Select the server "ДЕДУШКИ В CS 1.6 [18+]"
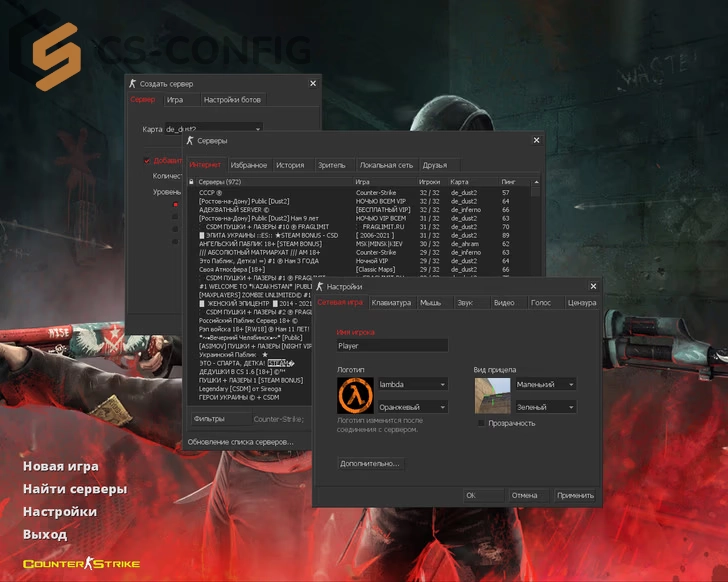Viewport: 728px width, 582px height. (x=248, y=371)
